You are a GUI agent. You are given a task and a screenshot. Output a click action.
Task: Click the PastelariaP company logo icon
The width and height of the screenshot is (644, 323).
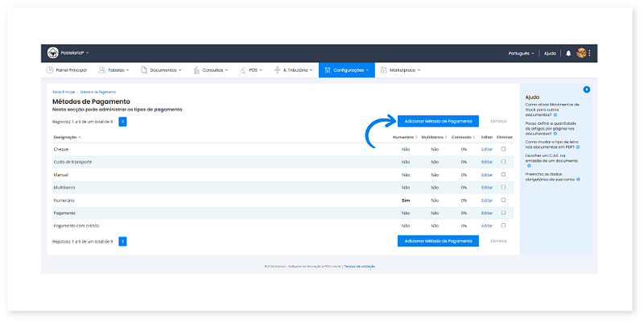click(53, 53)
